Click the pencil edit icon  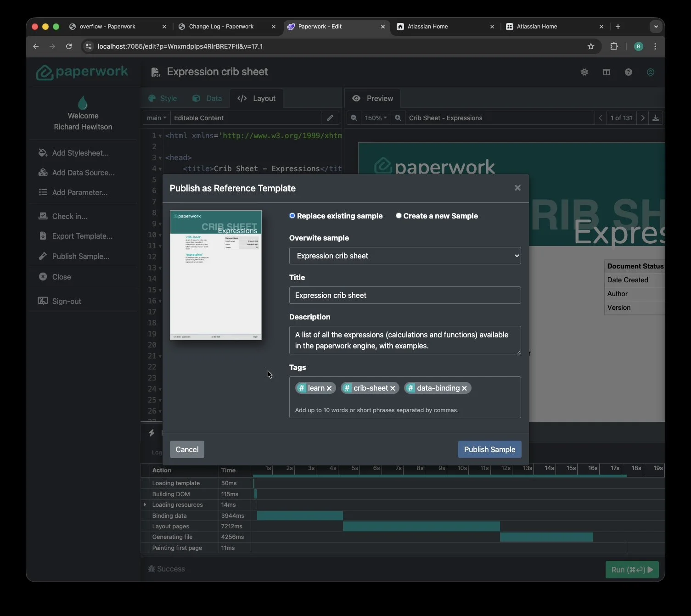pyautogui.click(x=330, y=118)
